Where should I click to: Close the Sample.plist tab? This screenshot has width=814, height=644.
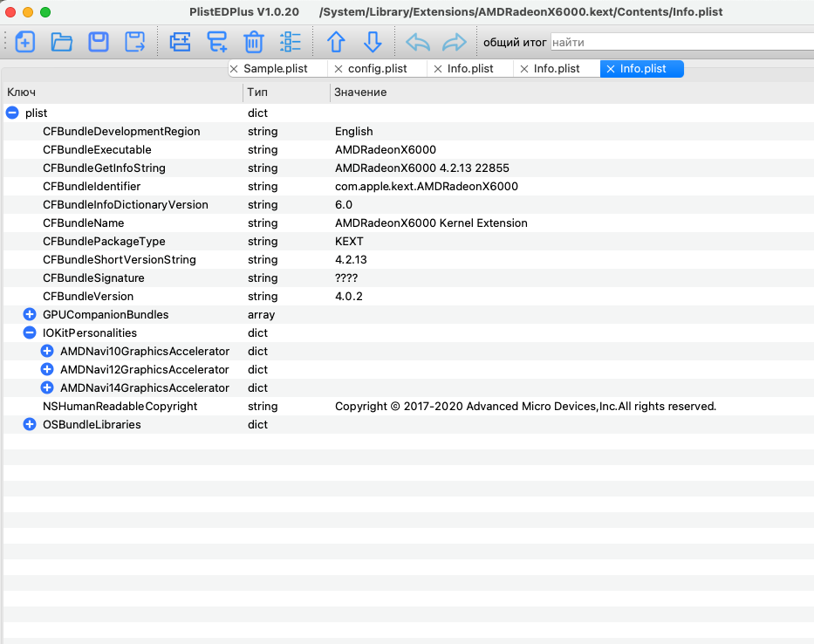coord(234,69)
